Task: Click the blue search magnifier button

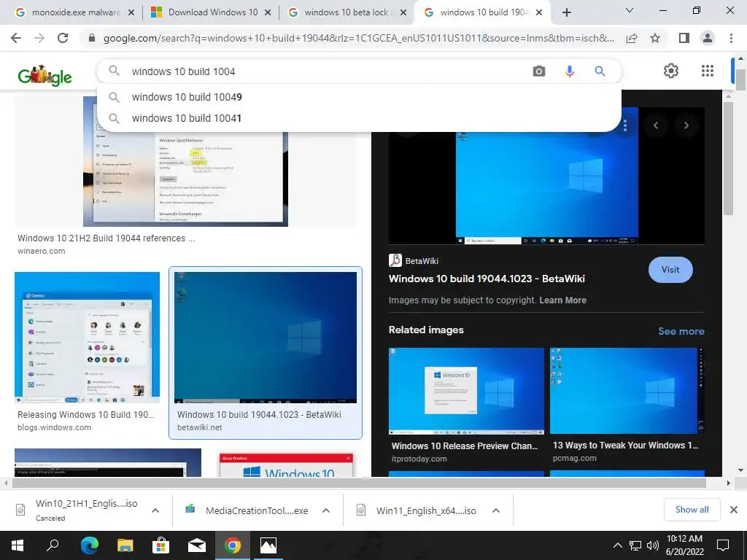Action: pos(600,71)
